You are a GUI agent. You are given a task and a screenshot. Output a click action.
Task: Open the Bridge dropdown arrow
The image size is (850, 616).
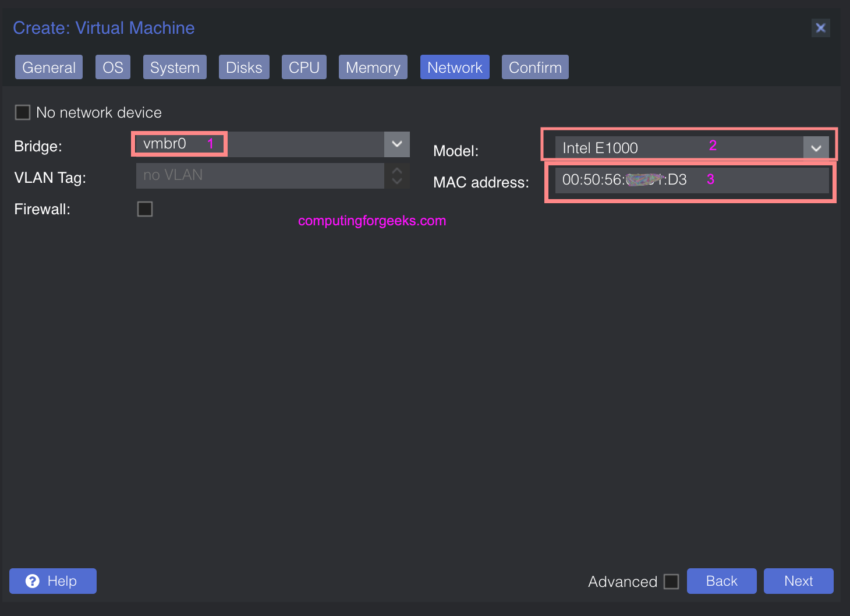coord(396,144)
